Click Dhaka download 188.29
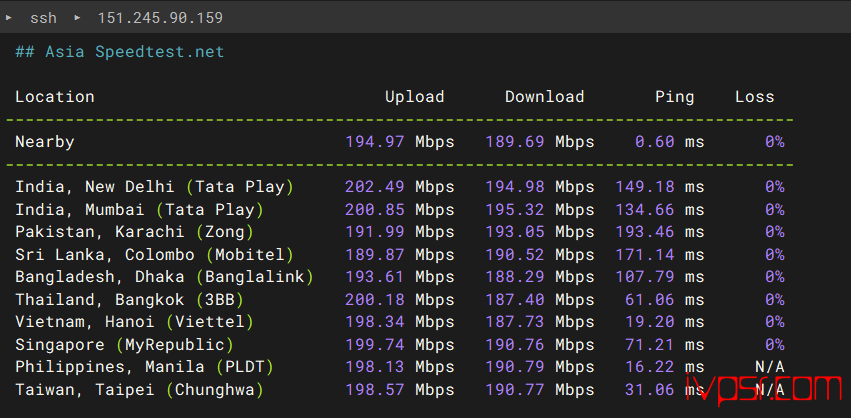The image size is (851, 418). point(515,277)
